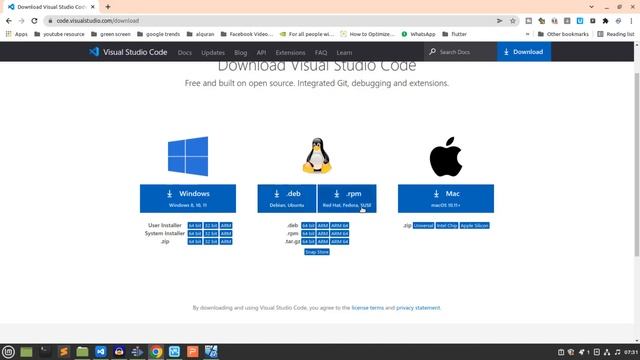Select System Installer ARM link
Screen dimensions: 640x360
[226, 233]
